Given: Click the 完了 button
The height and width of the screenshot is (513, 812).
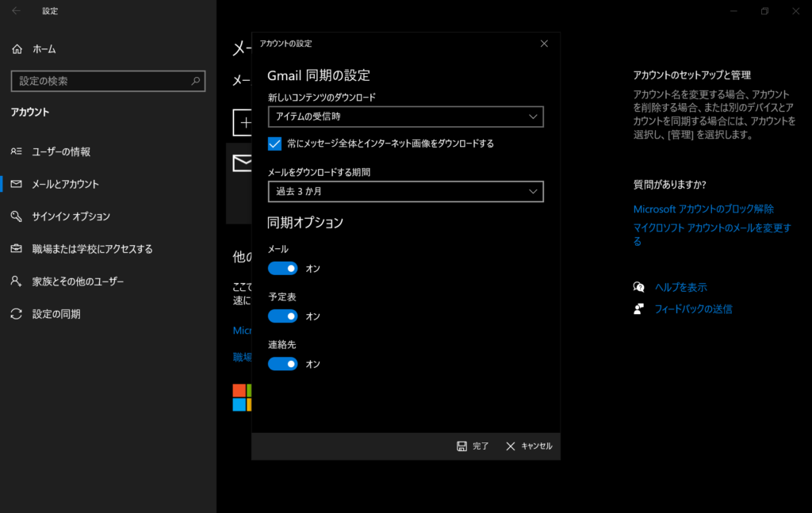Looking at the screenshot, I should point(473,446).
